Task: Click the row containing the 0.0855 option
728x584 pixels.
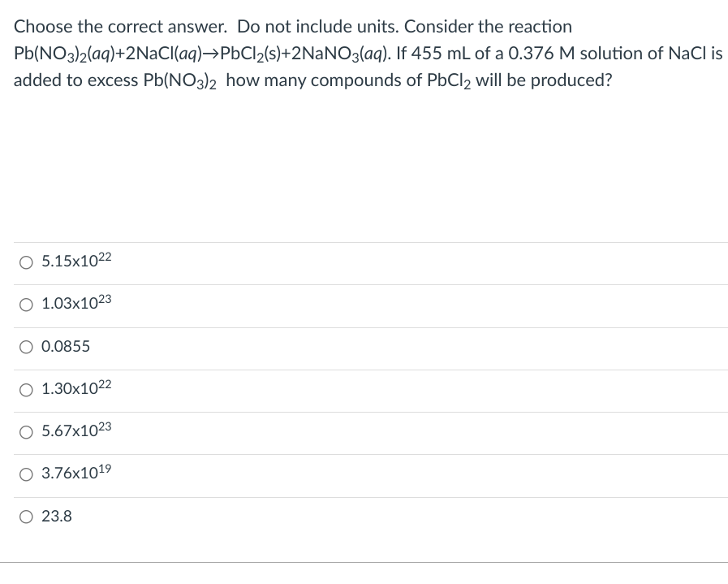Action: click(x=365, y=347)
